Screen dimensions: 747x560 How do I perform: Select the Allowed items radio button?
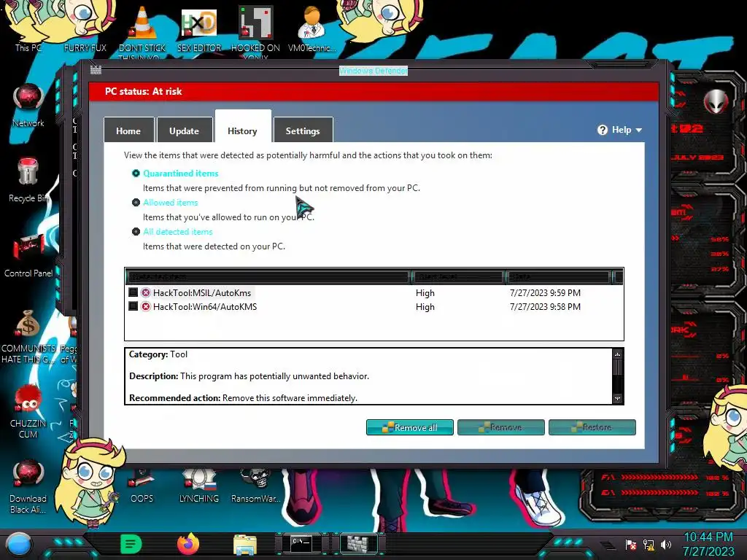pyautogui.click(x=136, y=203)
